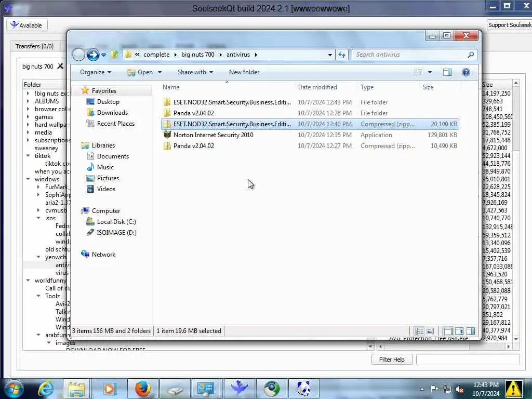Open the Documents library
This screenshot has width=532, height=399.
pyautogui.click(x=113, y=156)
